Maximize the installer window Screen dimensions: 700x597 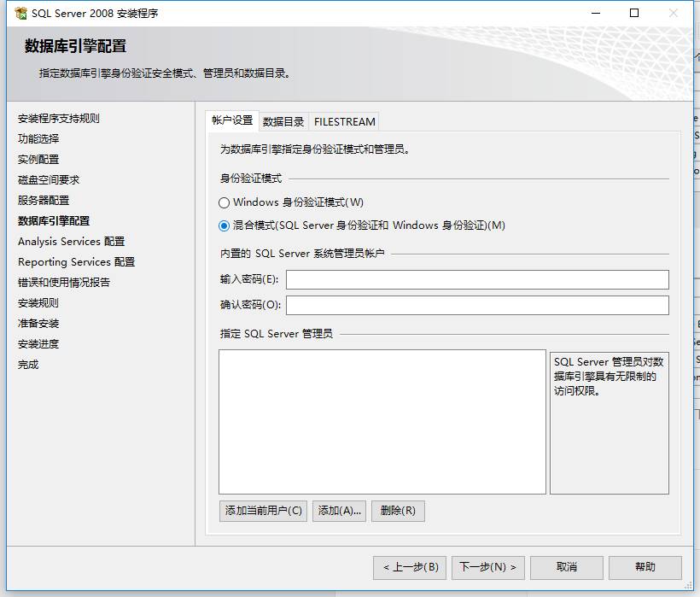634,13
